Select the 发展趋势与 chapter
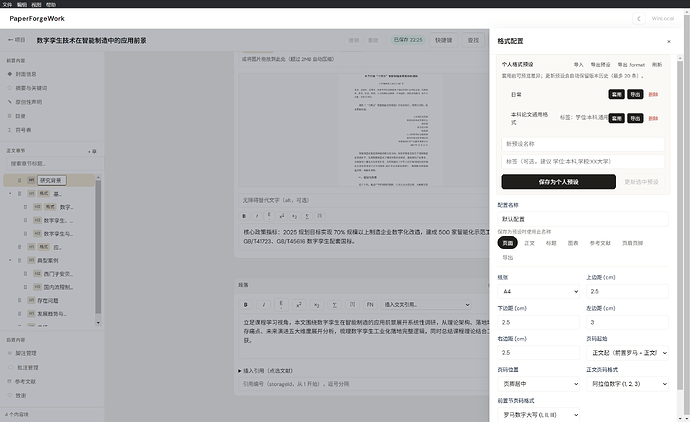 [51, 314]
